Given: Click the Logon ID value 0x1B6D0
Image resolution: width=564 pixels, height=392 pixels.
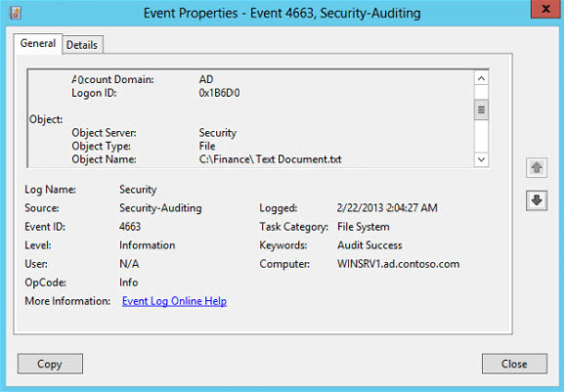Looking at the screenshot, I should point(219,93).
